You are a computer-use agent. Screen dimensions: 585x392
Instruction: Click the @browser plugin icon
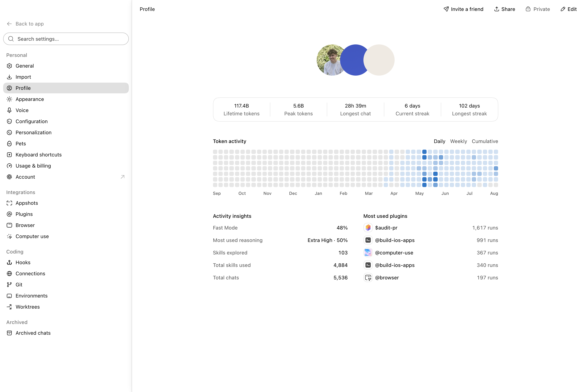(x=368, y=277)
